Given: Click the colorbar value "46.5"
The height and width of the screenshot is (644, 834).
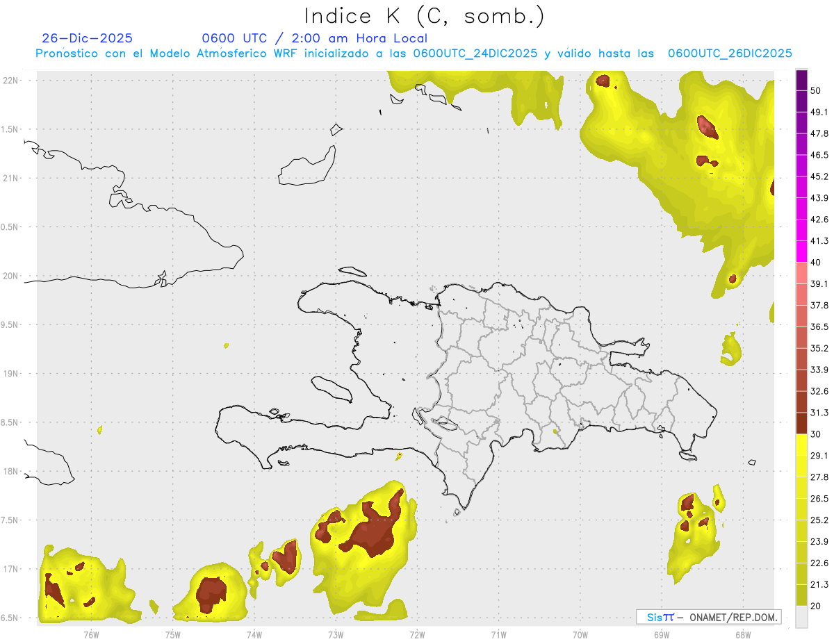Looking at the screenshot, I should click(819, 156).
